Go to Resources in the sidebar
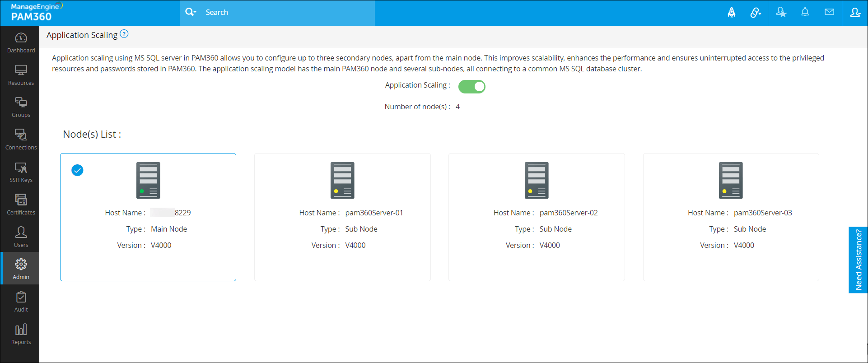The height and width of the screenshot is (363, 868). pos(21,75)
